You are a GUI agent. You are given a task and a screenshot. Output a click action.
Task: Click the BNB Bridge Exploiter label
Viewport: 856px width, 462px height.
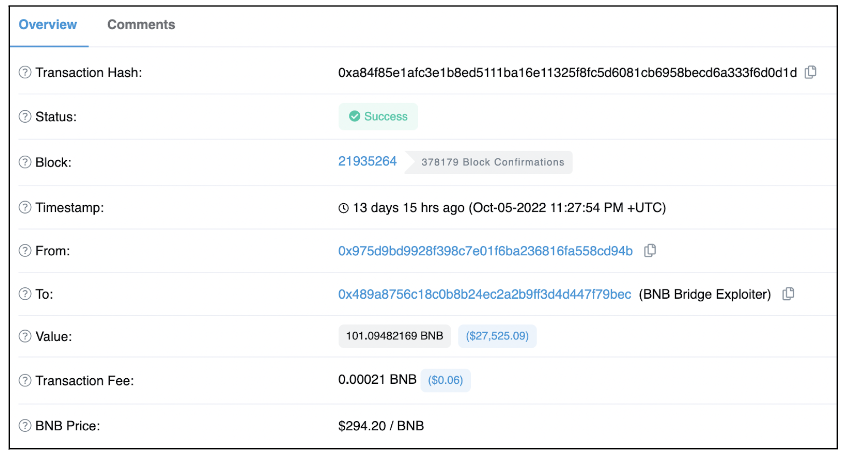(x=705, y=294)
